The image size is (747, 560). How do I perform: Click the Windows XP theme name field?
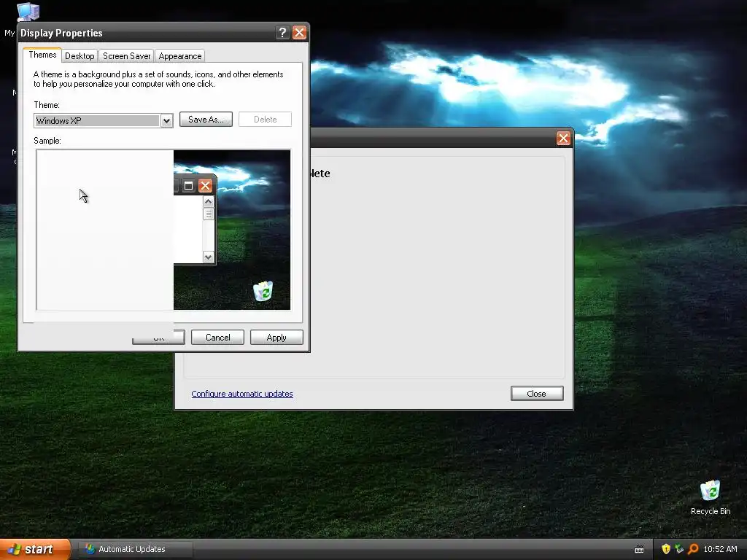(x=97, y=121)
